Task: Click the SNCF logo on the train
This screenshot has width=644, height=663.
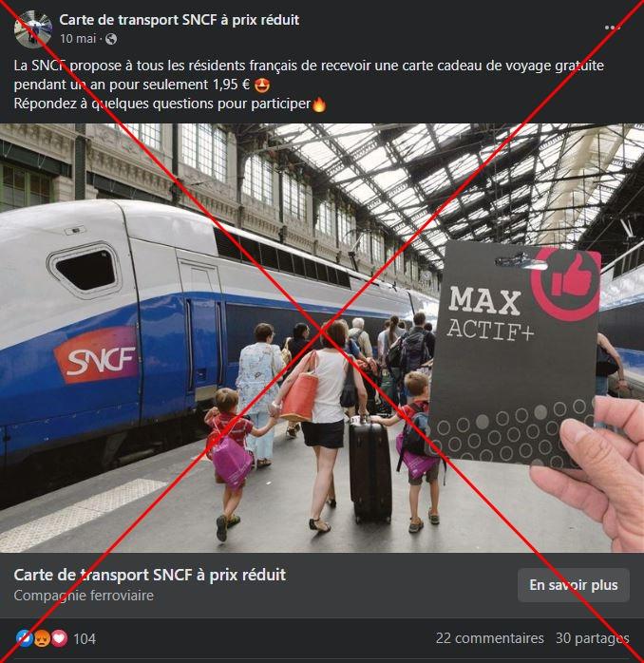Action: tap(96, 354)
